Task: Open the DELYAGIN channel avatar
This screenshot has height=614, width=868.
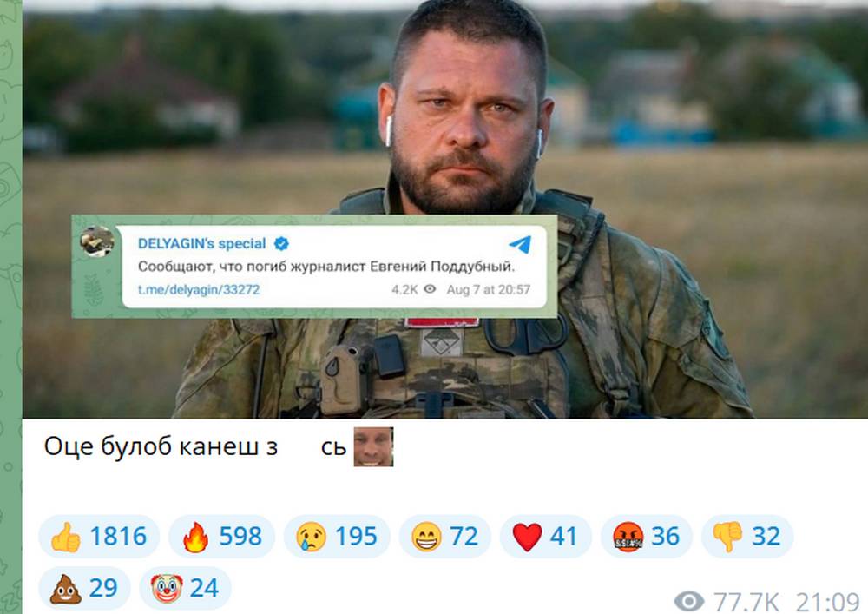Action: pyautogui.click(x=97, y=242)
